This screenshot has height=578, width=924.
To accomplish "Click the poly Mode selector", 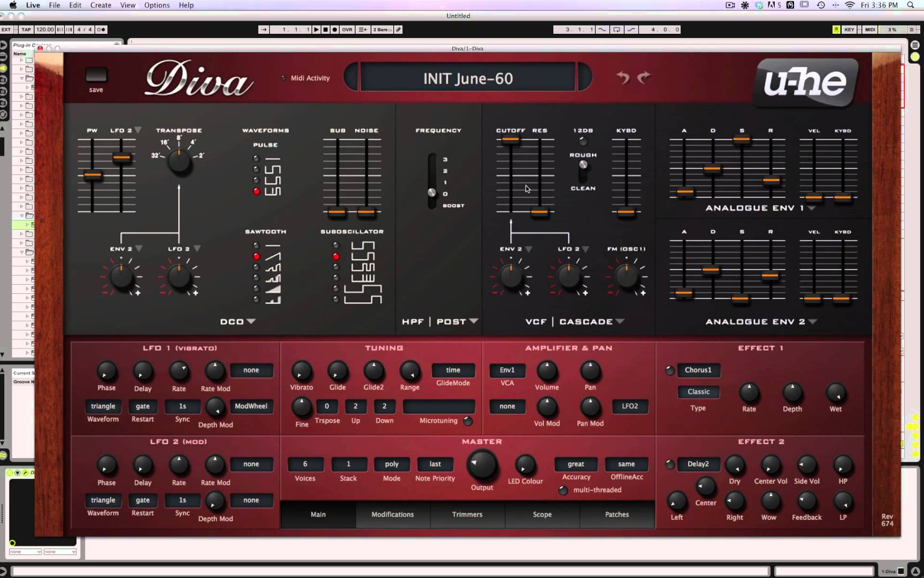I will [x=391, y=465].
